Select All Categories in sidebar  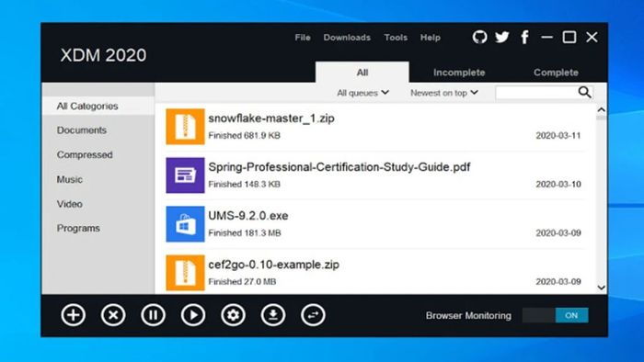pos(98,107)
